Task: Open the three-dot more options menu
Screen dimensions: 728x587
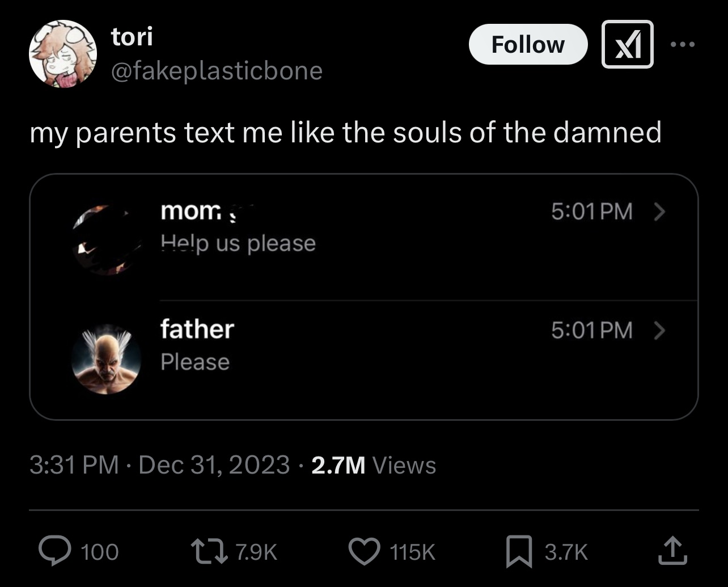Action: (x=683, y=44)
